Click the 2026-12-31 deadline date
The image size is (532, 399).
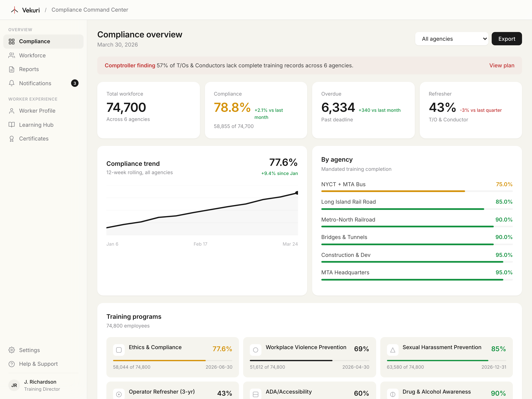[x=494, y=367]
